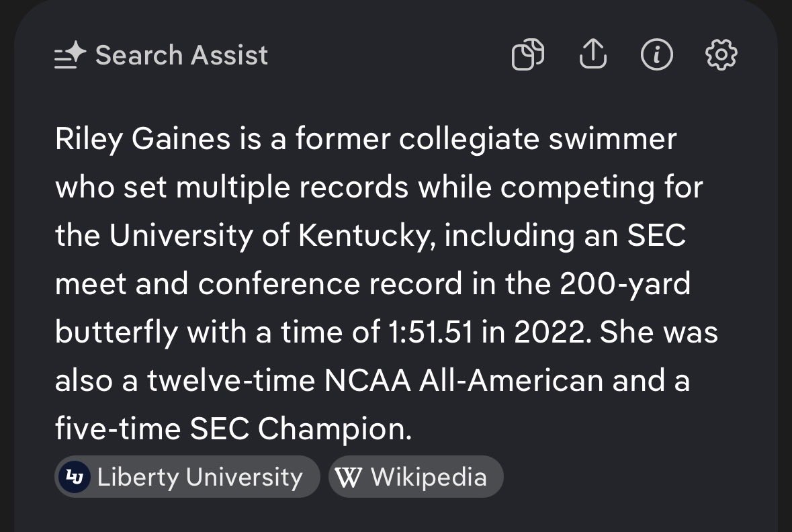
Task: Click the word butterfly in answer
Action: click(x=116, y=332)
